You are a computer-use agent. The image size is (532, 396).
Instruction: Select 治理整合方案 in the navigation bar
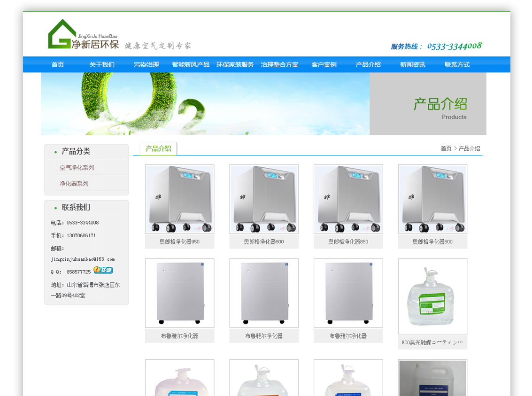pyautogui.click(x=279, y=64)
